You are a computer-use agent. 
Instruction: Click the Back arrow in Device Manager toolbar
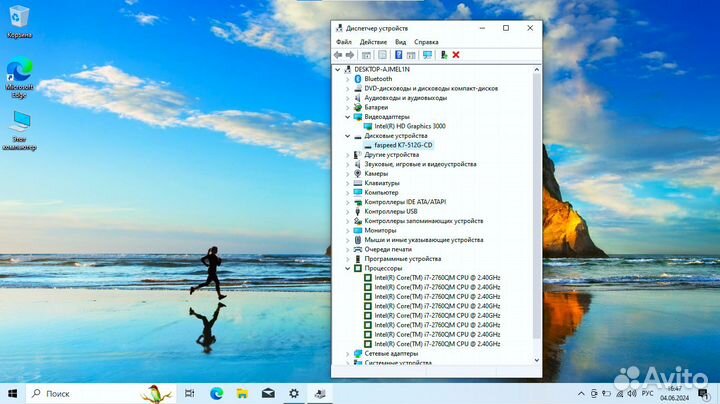[x=338, y=55]
